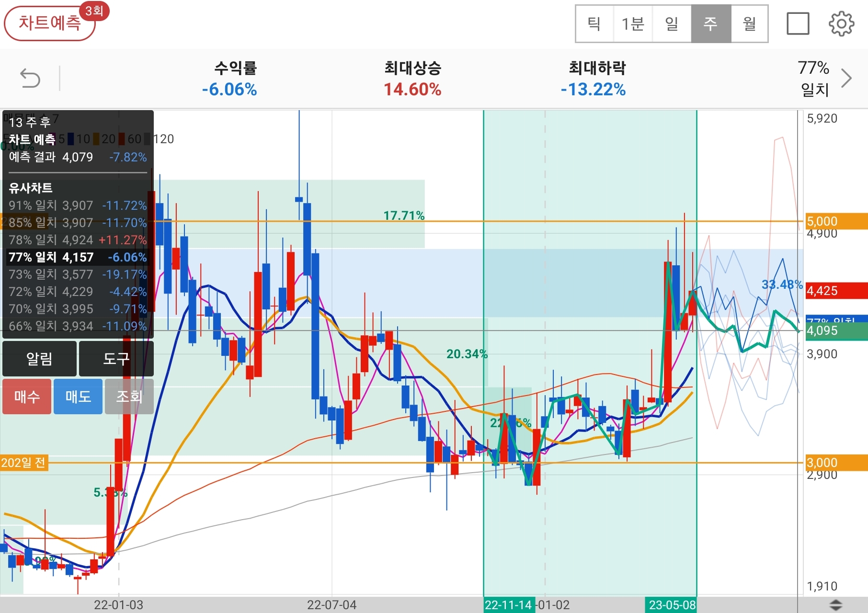Select the 73% 일치 3,577 row
Viewport: 868px width, 613px height.
coord(78,274)
